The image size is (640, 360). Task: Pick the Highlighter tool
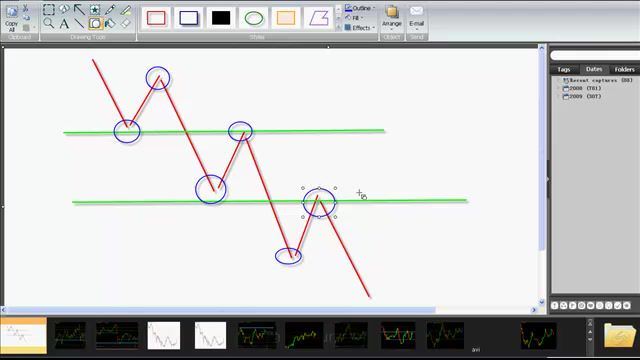(126, 9)
